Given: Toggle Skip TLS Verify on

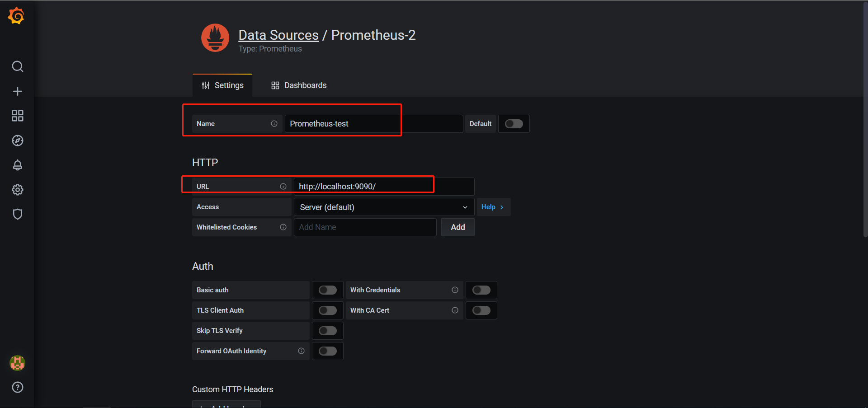Looking at the screenshot, I should [x=327, y=330].
